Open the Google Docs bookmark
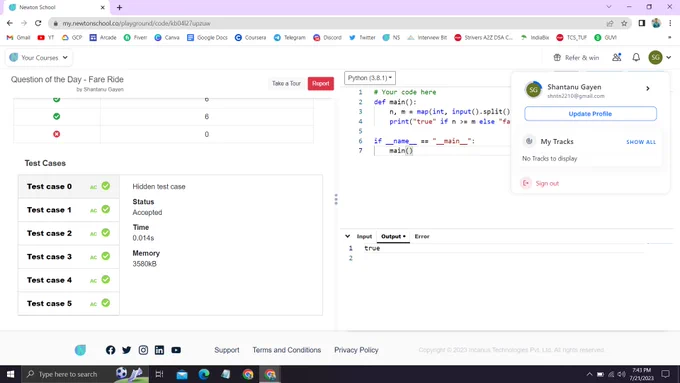 click(x=207, y=38)
